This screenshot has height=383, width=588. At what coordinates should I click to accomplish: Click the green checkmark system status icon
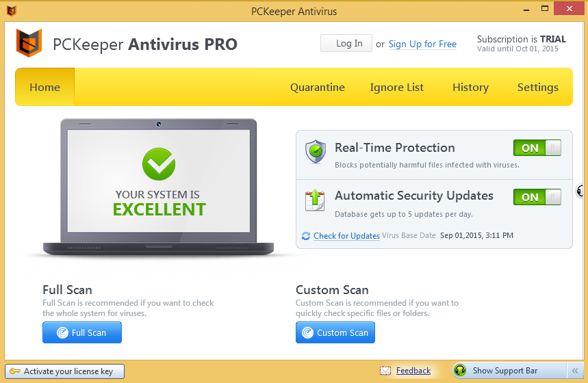[159, 164]
